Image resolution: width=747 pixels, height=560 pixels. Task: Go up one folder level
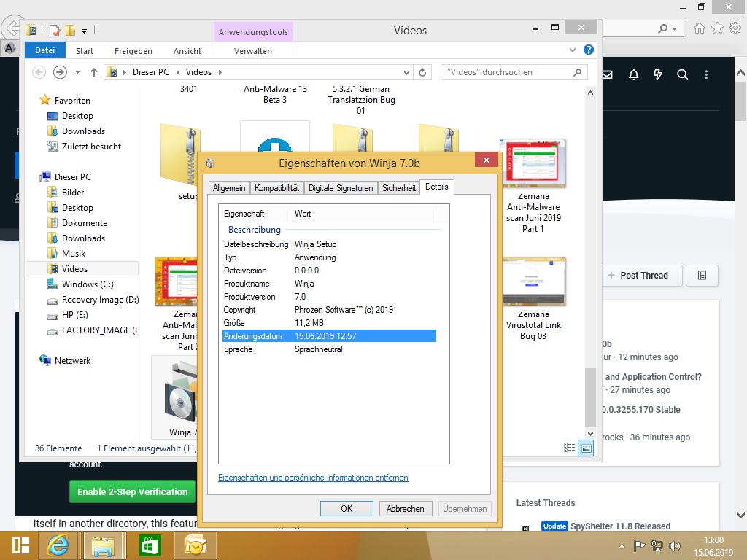[x=93, y=72]
